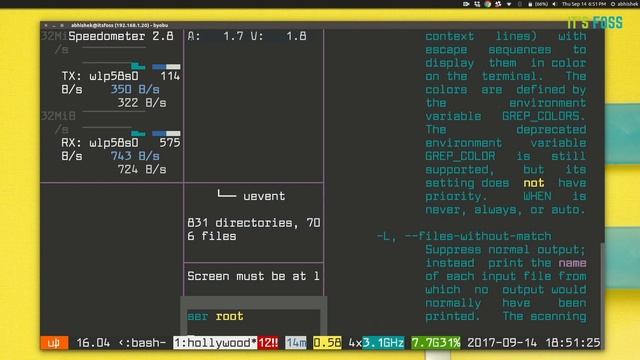
Task: Click the GREP_COLOR text in man page
Action: (460, 156)
